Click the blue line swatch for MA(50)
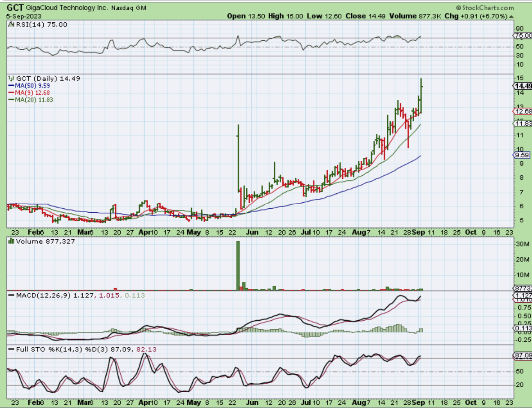This screenshot has height=409, width=532. pos(12,86)
